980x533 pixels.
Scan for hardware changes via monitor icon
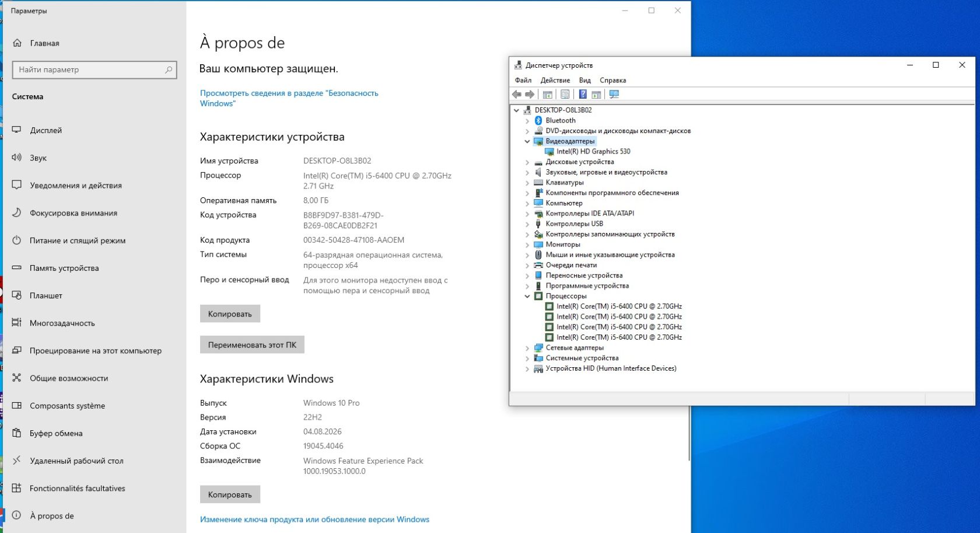coord(614,95)
